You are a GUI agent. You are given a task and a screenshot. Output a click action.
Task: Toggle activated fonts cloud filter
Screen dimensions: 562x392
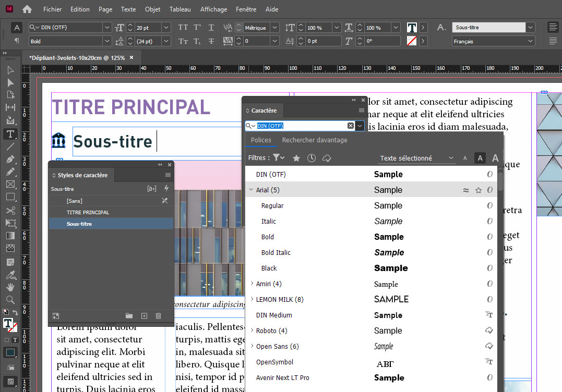(x=327, y=158)
